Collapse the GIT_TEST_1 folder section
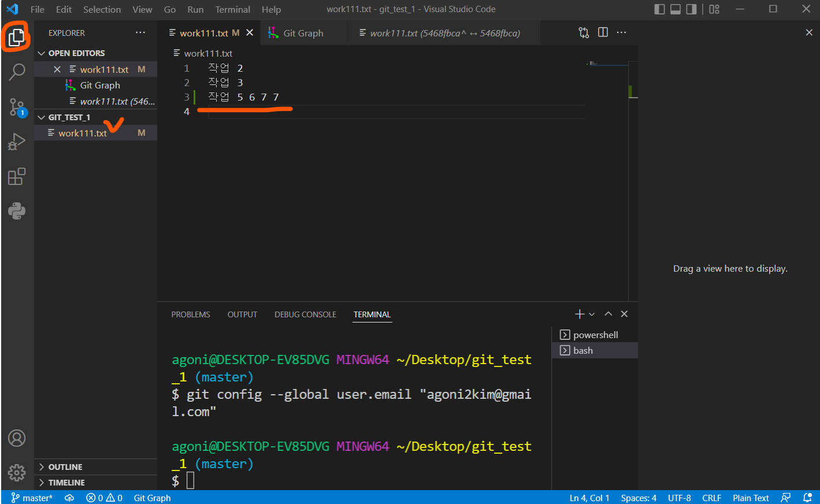Screen dimensions: 820x504 click(x=95, y=117)
